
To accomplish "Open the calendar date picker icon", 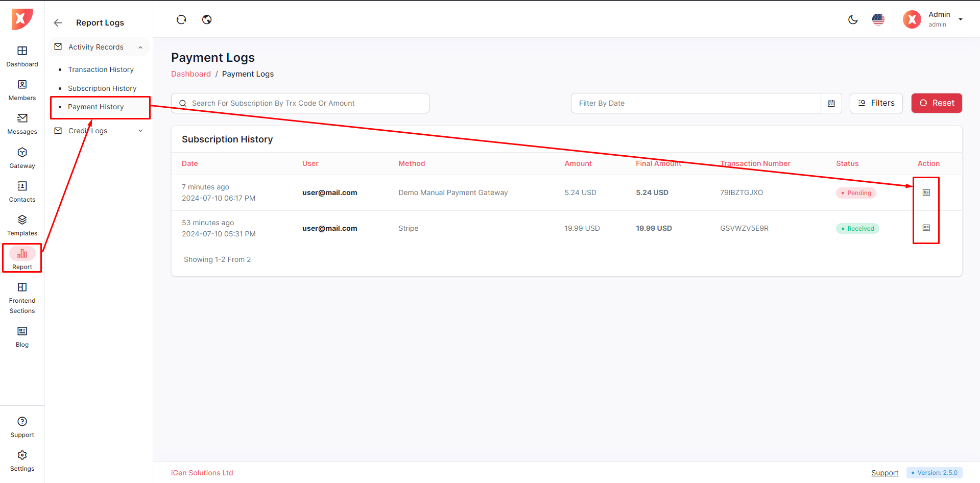I will pyautogui.click(x=831, y=103).
